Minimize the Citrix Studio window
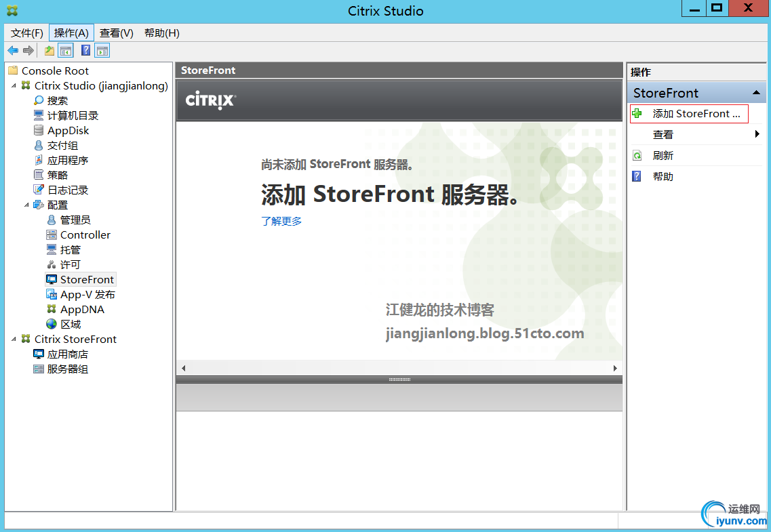The image size is (771, 532). coord(694,8)
